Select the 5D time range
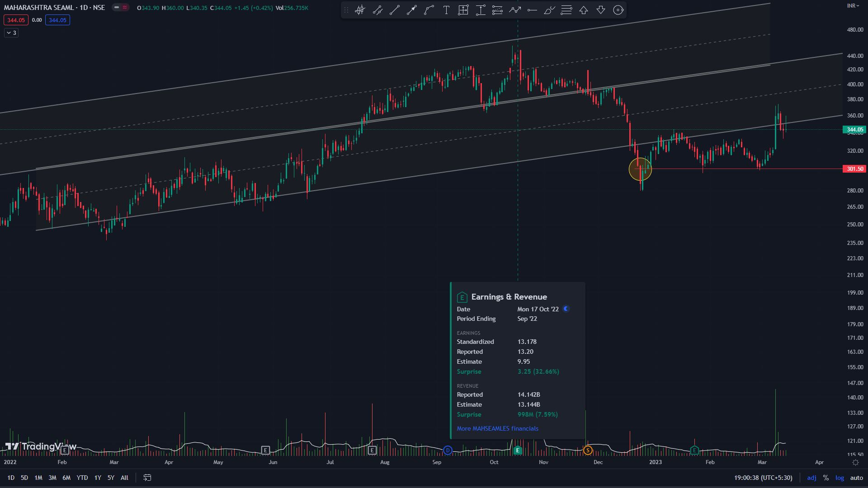Viewport: 868px width, 488px height. tap(24, 478)
